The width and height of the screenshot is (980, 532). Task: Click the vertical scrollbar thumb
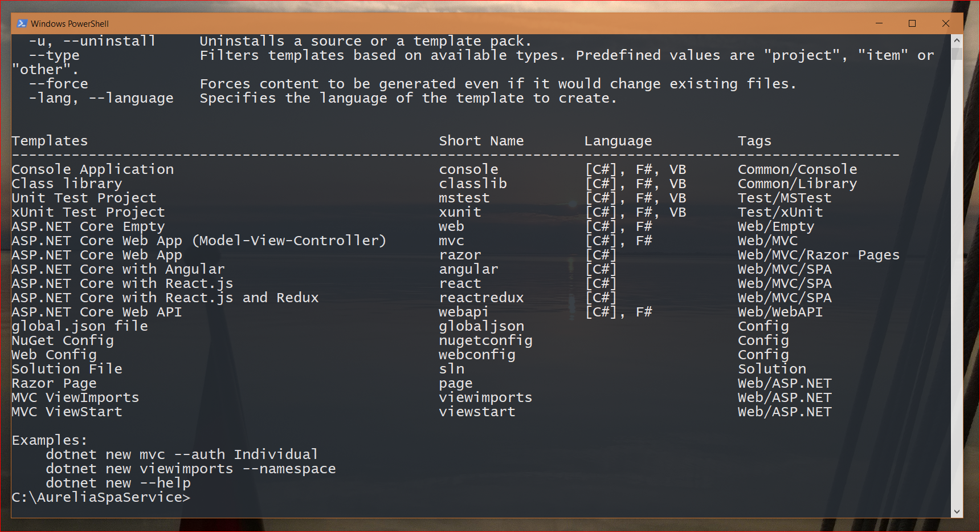pyautogui.click(x=957, y=53)
